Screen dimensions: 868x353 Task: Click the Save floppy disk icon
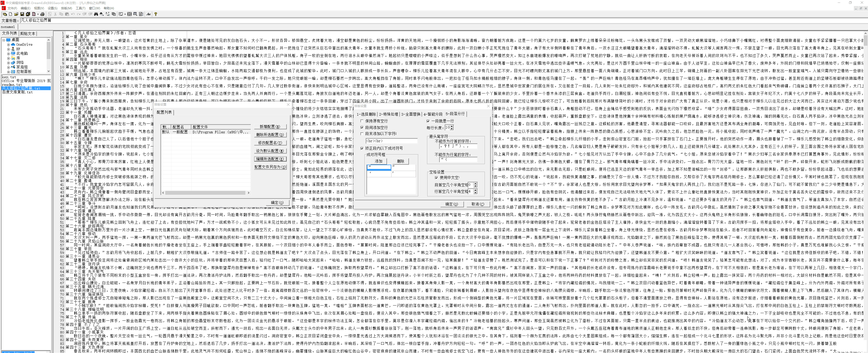pyautogui.click(x=22, y=14)
